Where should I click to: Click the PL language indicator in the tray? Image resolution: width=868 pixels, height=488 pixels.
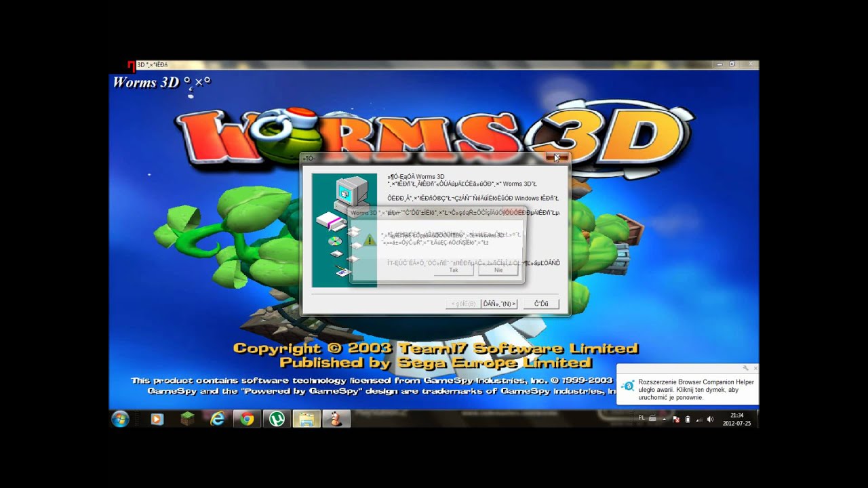coord(642,419)
